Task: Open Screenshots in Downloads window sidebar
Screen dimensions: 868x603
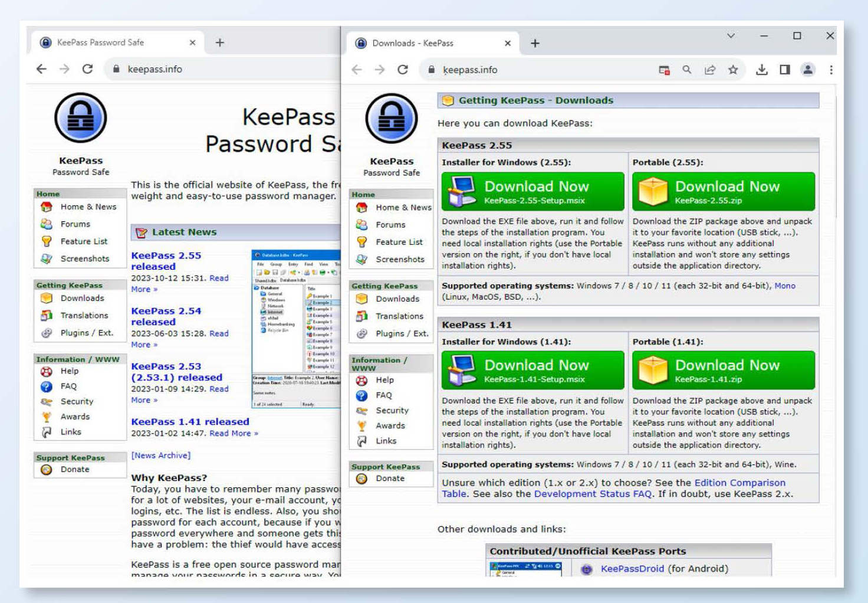Action: point(400,259)
